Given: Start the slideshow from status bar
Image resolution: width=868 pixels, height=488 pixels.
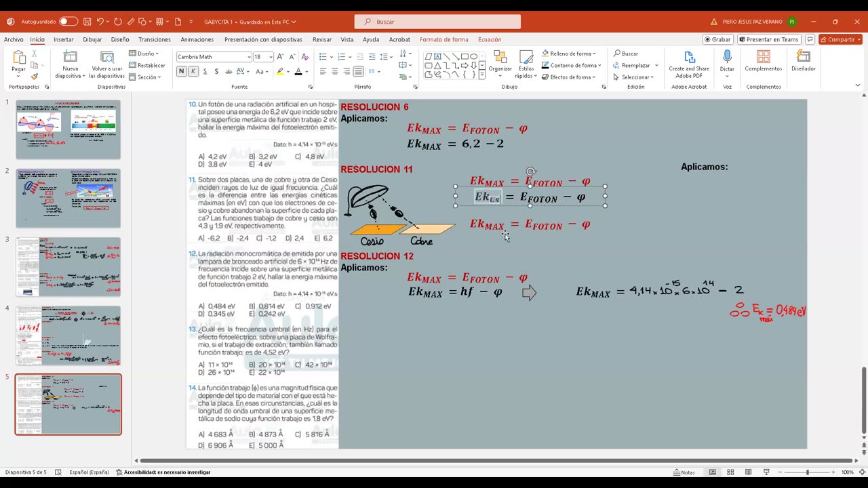Looking at the screenshot, I should pyautogui.click(x=766, y=472).
